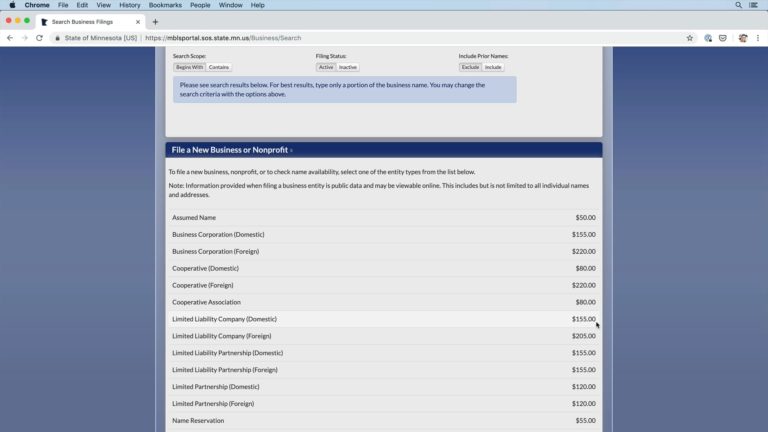Viewport: 768px width, 432px height.
Task: Reload the current page
Action: coord(39,38)
